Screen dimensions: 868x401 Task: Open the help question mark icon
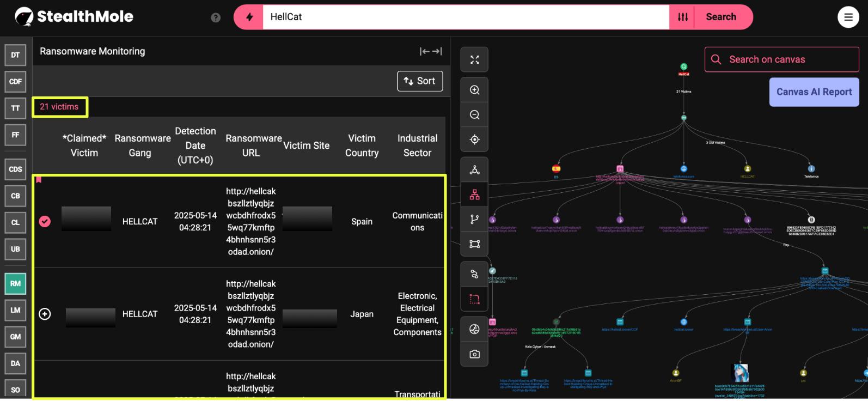(x=216, y=17)
